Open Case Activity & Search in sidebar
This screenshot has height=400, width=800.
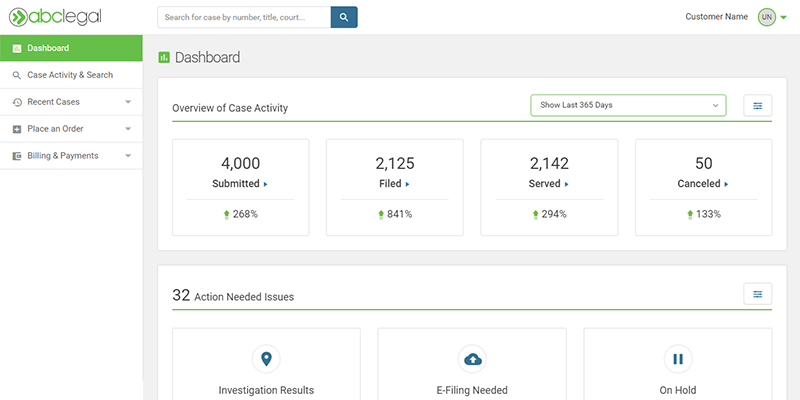71,75
